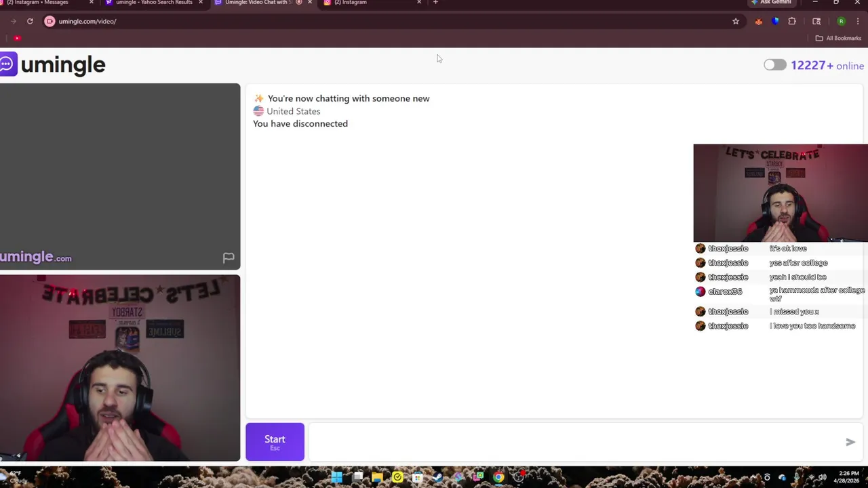868x488 pixels.
Task: Open the yellow checkmark app on taskbar
Action: (x=397, y=477)
